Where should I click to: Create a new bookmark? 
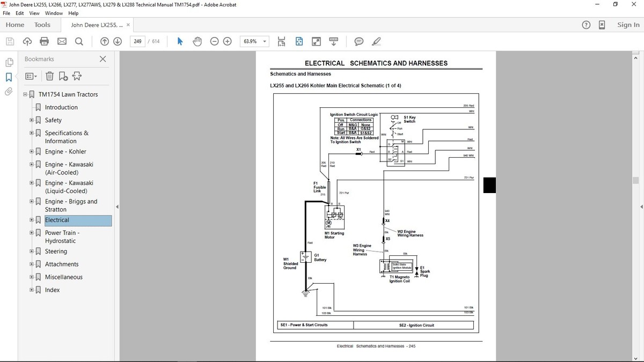click(x=63, y=76)
